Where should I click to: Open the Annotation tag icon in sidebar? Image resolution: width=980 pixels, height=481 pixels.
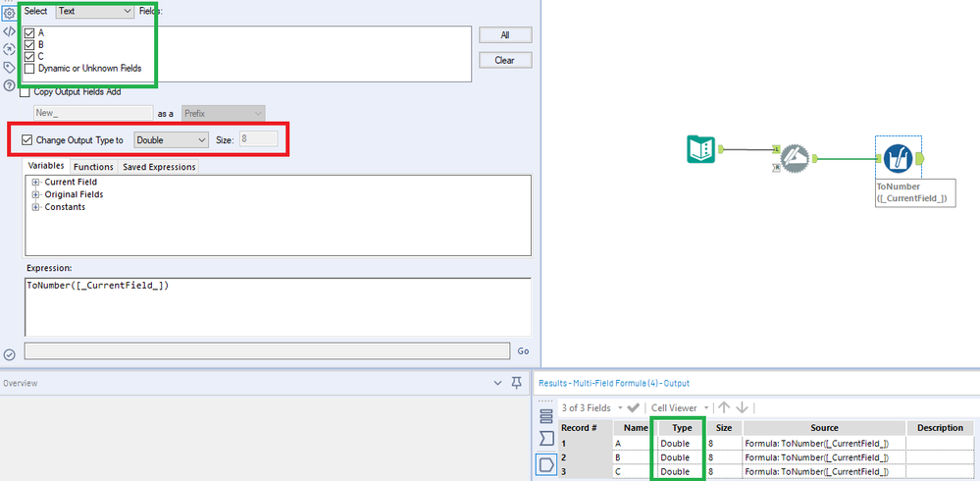[x=10, y=68]
